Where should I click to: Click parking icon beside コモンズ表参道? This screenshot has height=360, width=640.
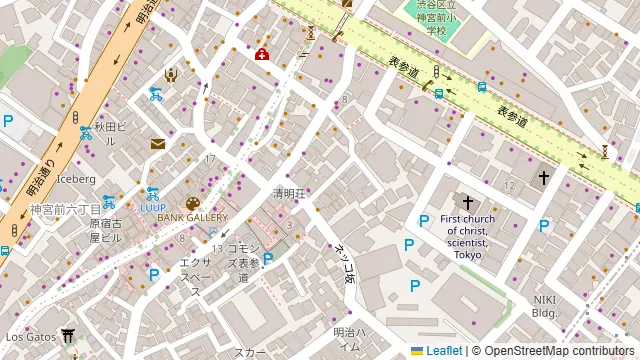click(268, 258)
